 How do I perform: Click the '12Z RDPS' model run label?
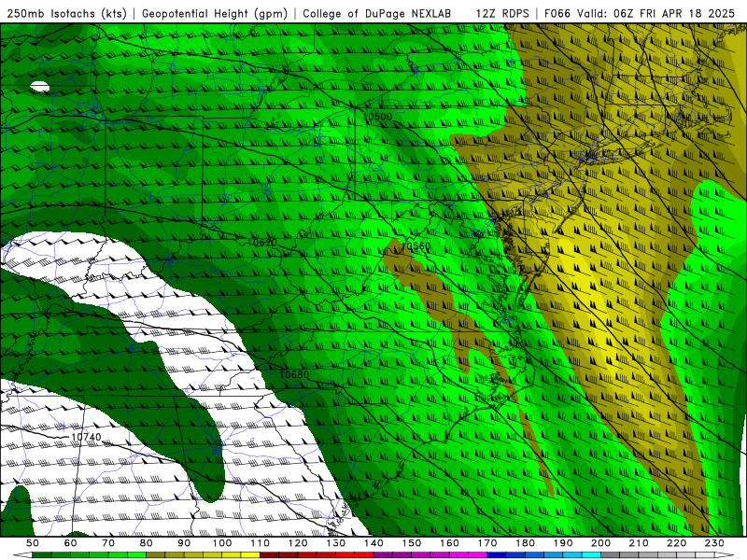coord(502,13)
